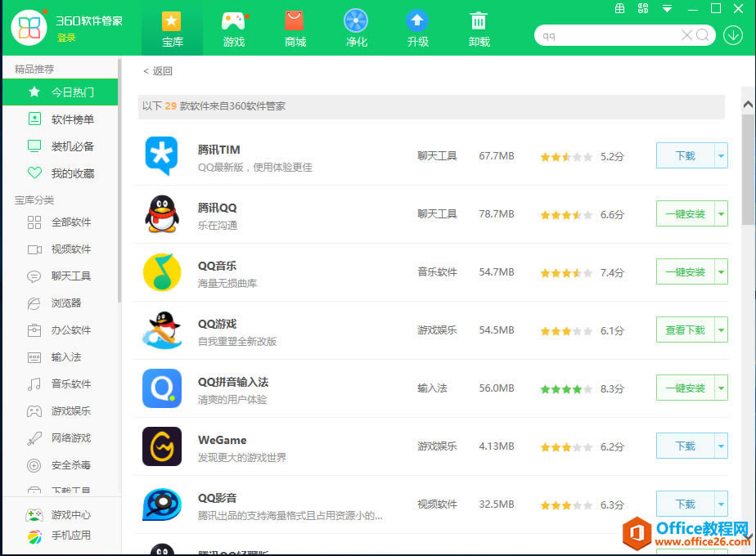The height and width of the screenshot is (556, 756).
Task: Click the QQ影音 app icon
Action: 162,504
